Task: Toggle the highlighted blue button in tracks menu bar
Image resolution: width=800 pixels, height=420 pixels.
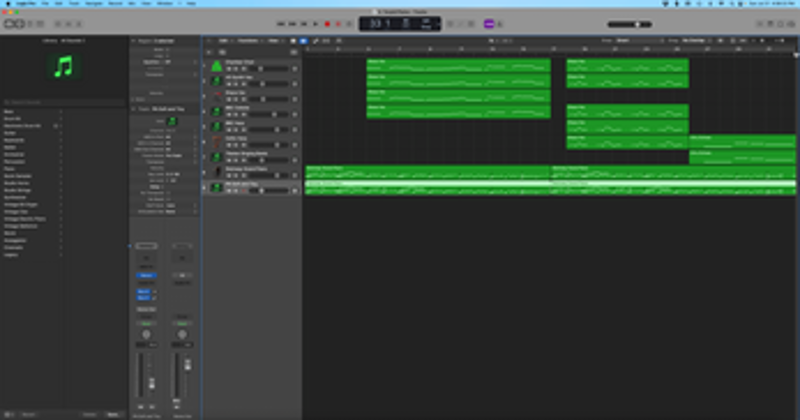Action: [304, 41]
